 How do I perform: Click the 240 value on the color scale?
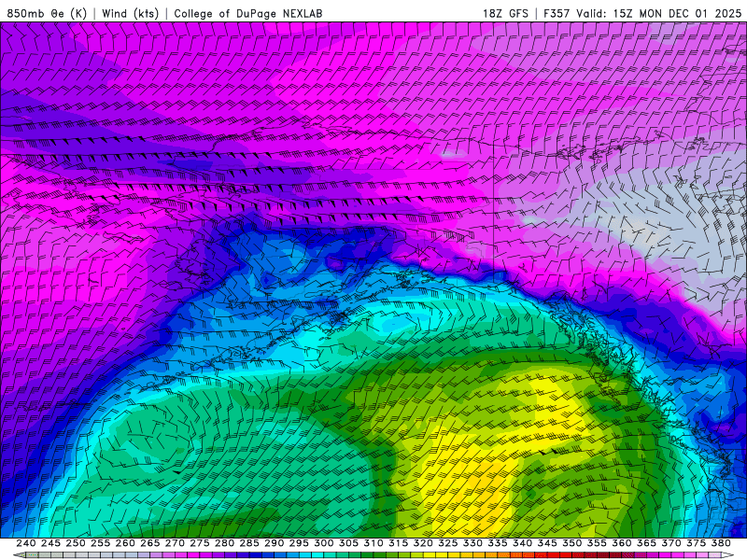pyautogui.click(x=26, y=543)
